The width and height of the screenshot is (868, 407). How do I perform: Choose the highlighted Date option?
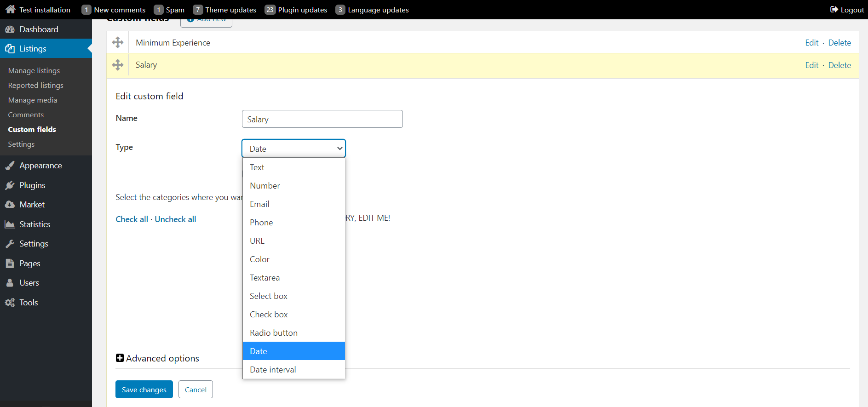[x=294, y=351]
